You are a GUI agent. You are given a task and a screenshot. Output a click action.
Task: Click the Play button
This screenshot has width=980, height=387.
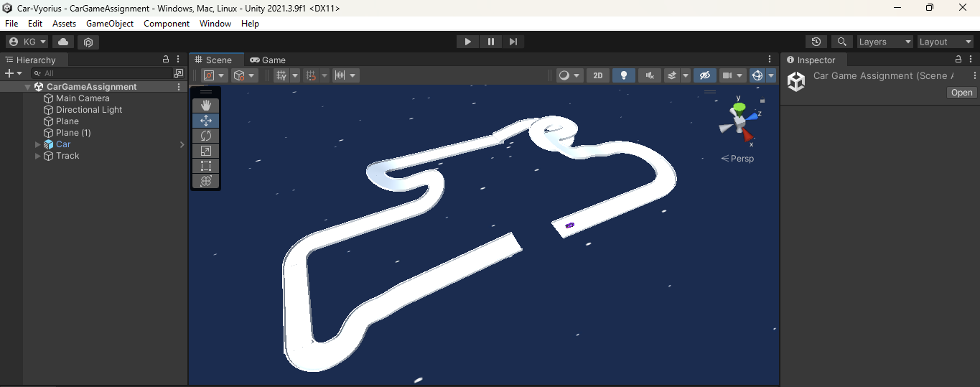[467, 42]
